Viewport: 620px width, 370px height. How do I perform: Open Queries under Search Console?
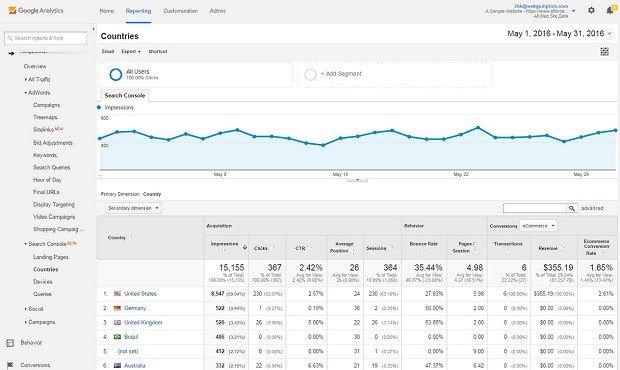[42, 294]
